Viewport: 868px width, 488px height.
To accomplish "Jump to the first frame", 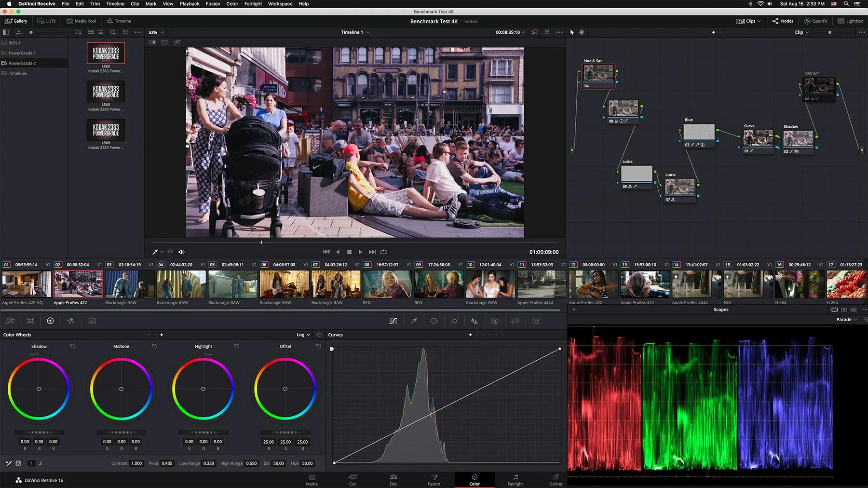I will click(x=326, y=252).
